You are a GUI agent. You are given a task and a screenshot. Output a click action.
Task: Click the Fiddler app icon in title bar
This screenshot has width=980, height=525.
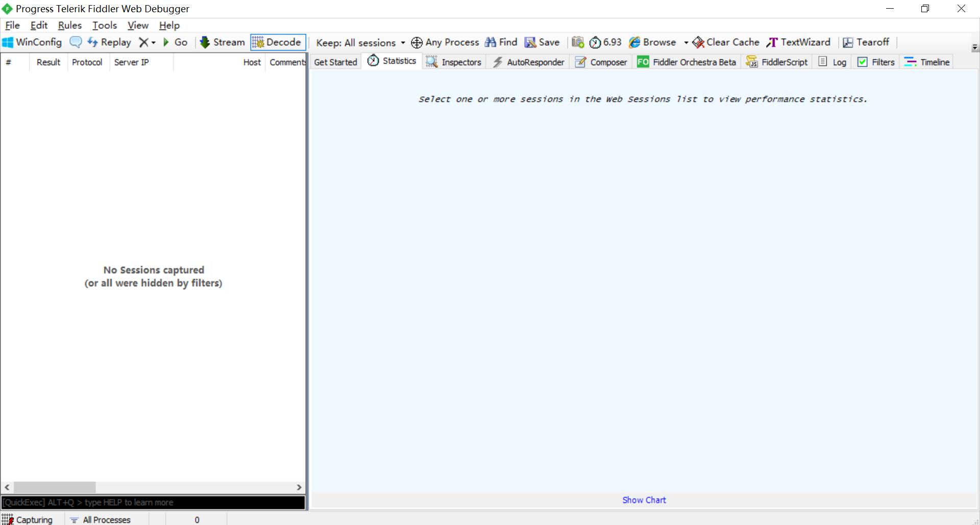click(7, 9)
